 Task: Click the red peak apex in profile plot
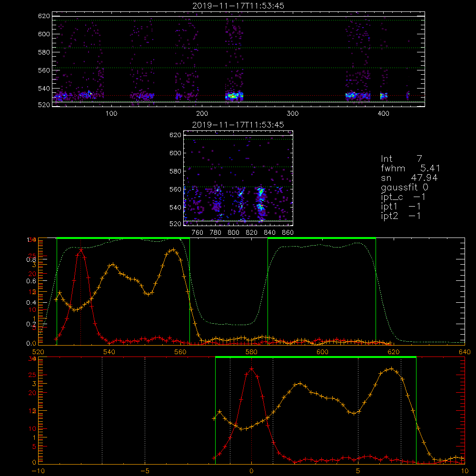81,249
